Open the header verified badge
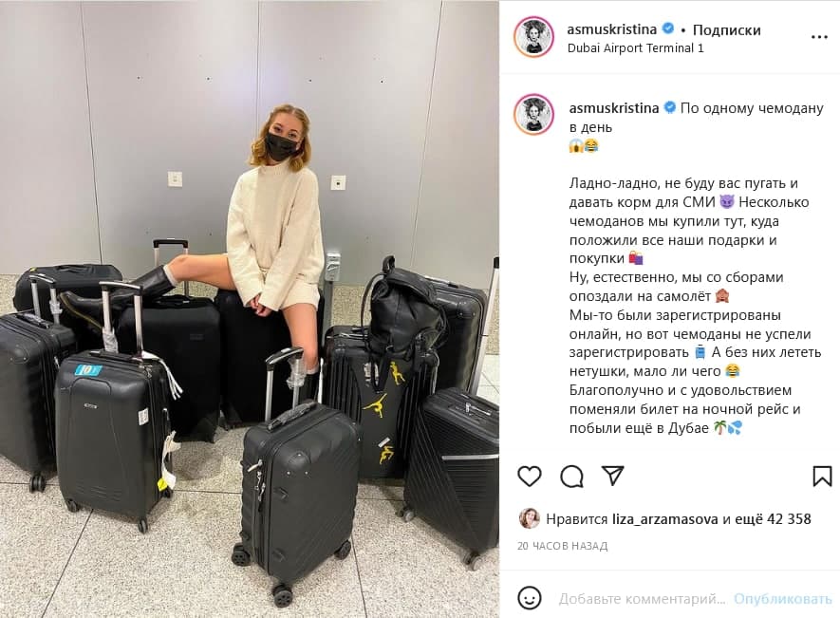Viewport: 840px width, 618px height. pos(668,28)
